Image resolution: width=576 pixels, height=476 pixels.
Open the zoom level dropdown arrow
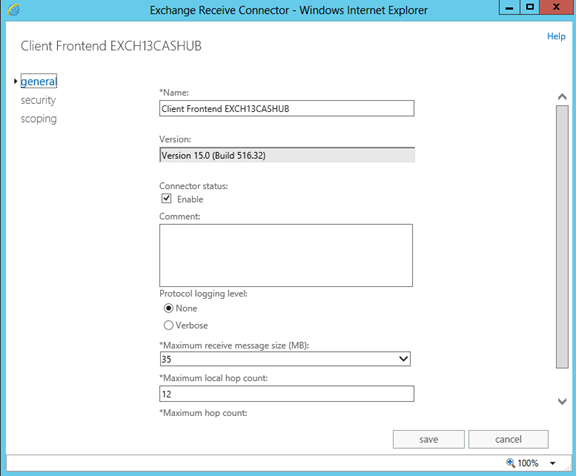552,463
